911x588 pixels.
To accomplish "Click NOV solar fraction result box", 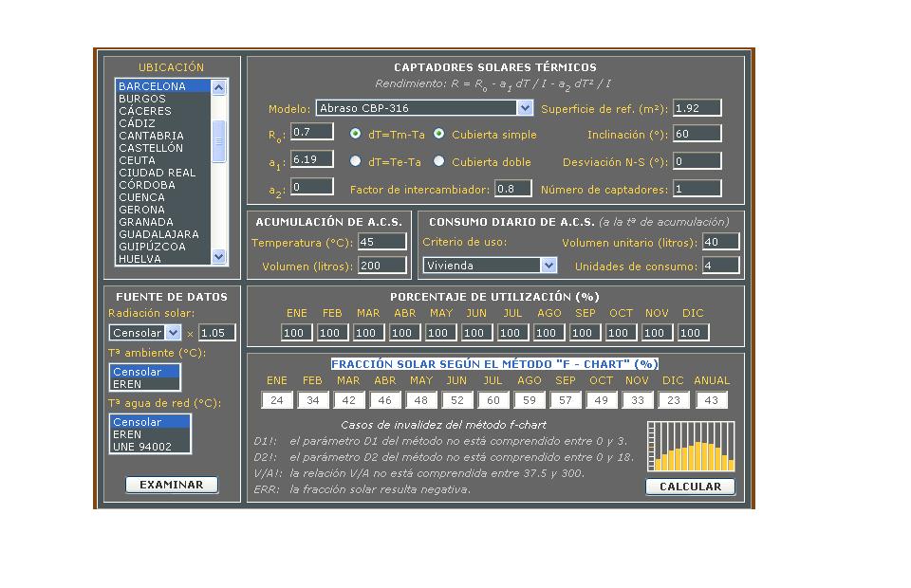I will tap(638, 400).
